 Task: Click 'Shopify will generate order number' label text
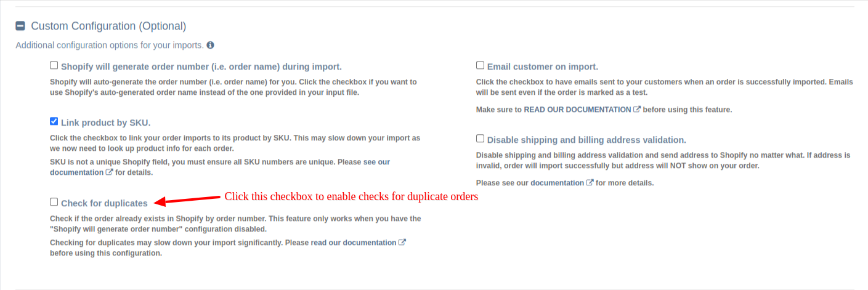point(201,66)
